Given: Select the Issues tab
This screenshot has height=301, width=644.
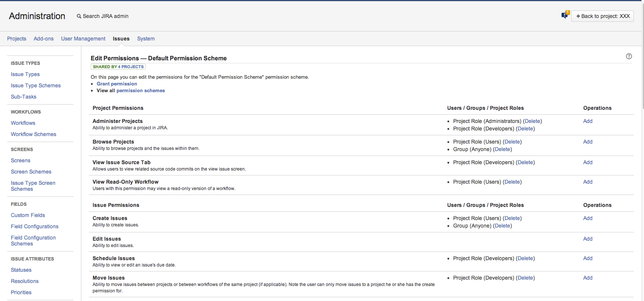Looking at the screenshot, I should coord(121,39).
